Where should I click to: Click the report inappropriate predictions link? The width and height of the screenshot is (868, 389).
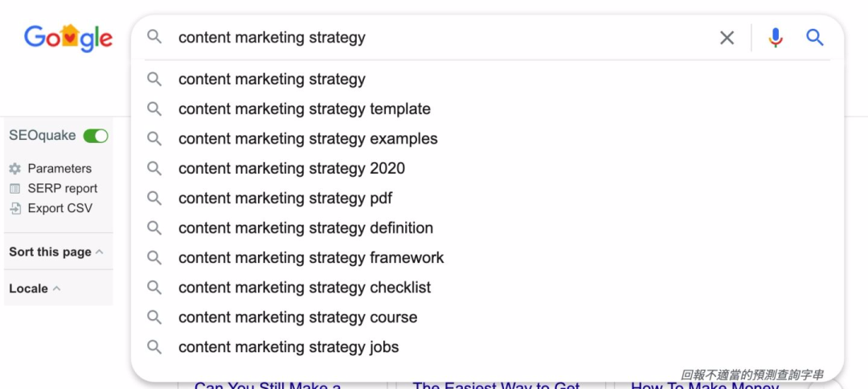point(751,375)
